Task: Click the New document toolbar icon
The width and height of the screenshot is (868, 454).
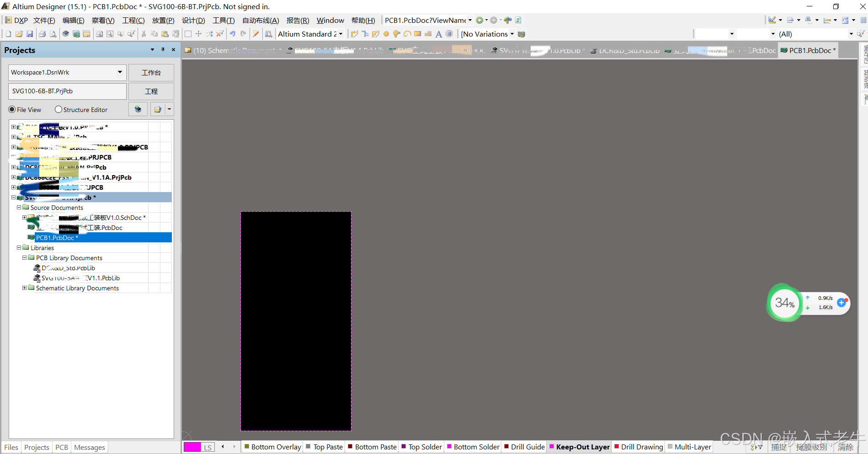Action: click(x=8, y=34)
